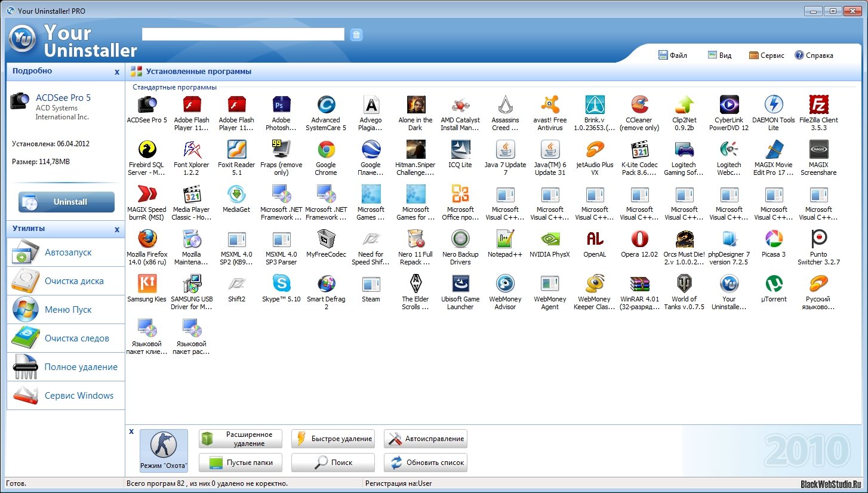Screen dimensions: 868x493
Task: Select Foxit Reader 5.1 icon
Action: pos(236,149)
